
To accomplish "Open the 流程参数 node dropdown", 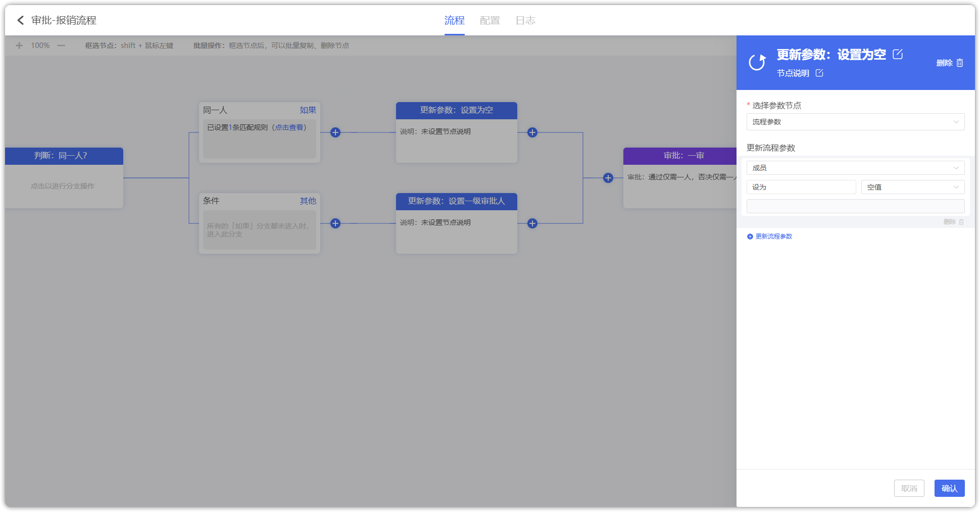I will 855,122.
